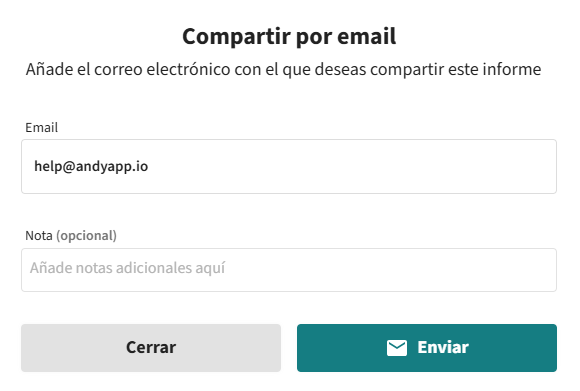The width and height of the screenshot is (580, 391).
Task: Click the word 'opcional' in the note label
Action: point(87,236)
